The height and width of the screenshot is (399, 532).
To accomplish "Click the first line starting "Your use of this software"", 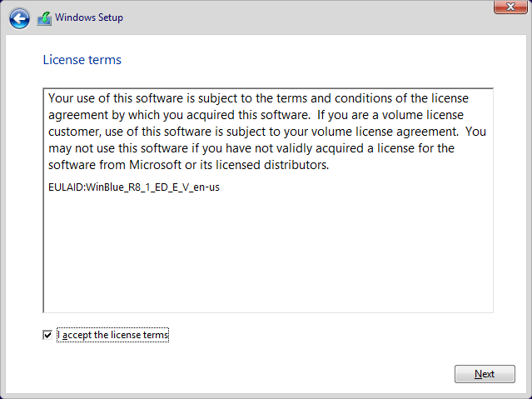I will (x=258, y=98).
